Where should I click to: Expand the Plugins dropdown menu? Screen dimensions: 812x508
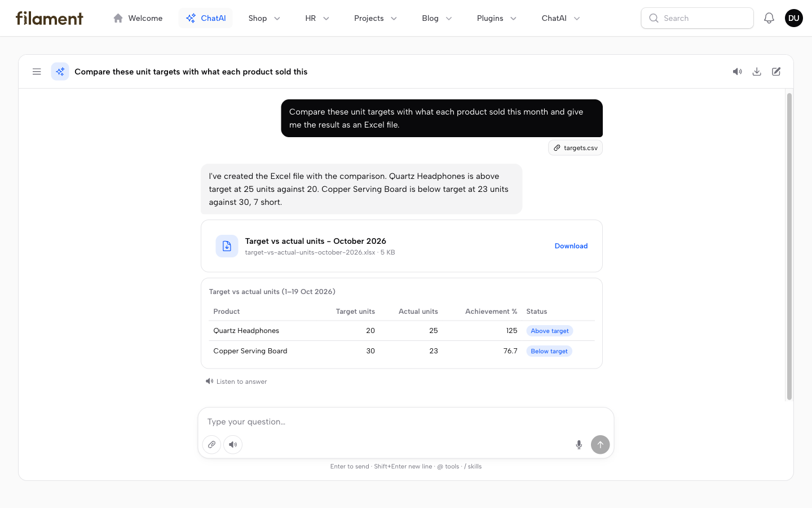pos(496,18)
